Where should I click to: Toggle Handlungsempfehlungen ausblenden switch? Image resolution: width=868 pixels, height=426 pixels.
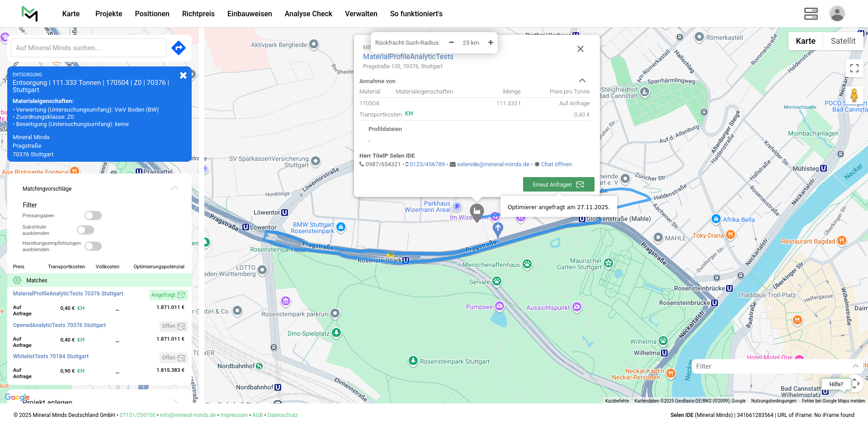click(x=93, y=246)
